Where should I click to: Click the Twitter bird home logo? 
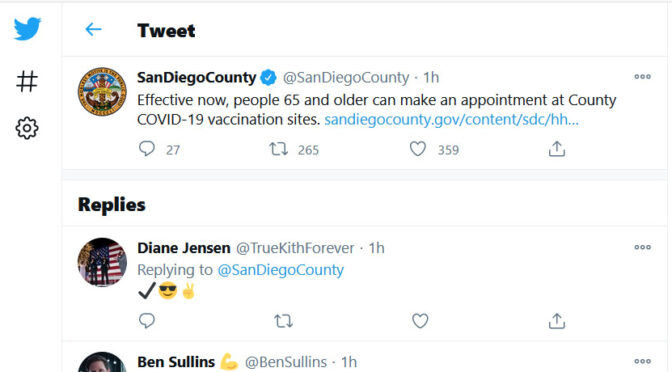click(27, 29)
